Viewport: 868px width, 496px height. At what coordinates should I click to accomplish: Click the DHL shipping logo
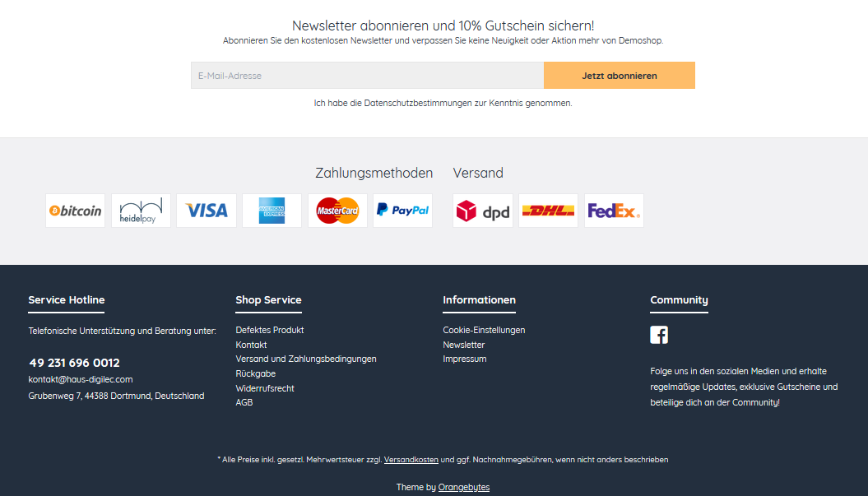point(548,211)
